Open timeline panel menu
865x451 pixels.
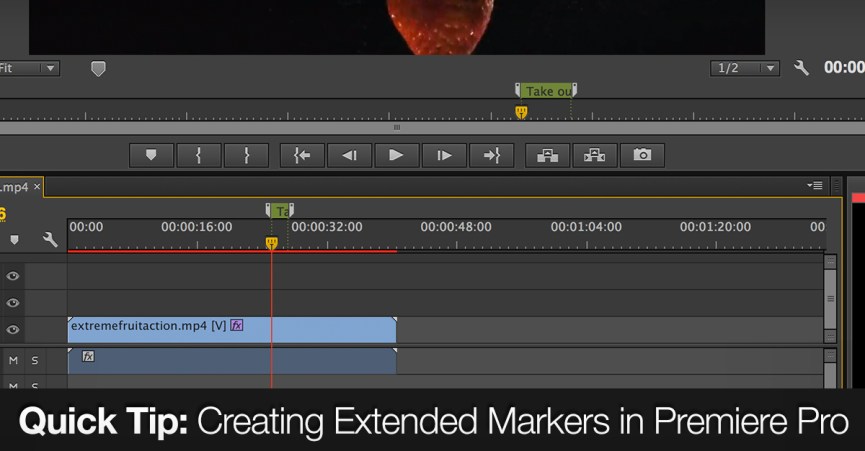(x=815, y=186)
